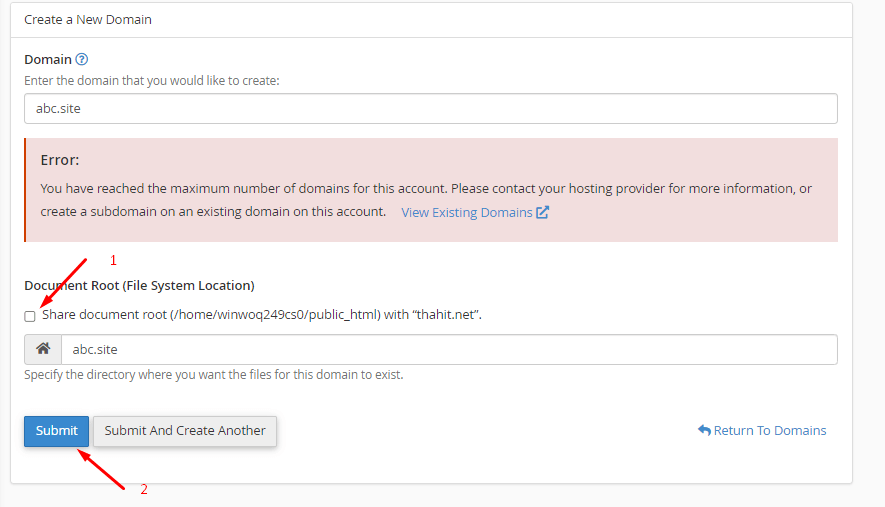Click the Create a New Domain header
Image resolution: width=885 pixels, height=507 pixels.
pos(88,20)
